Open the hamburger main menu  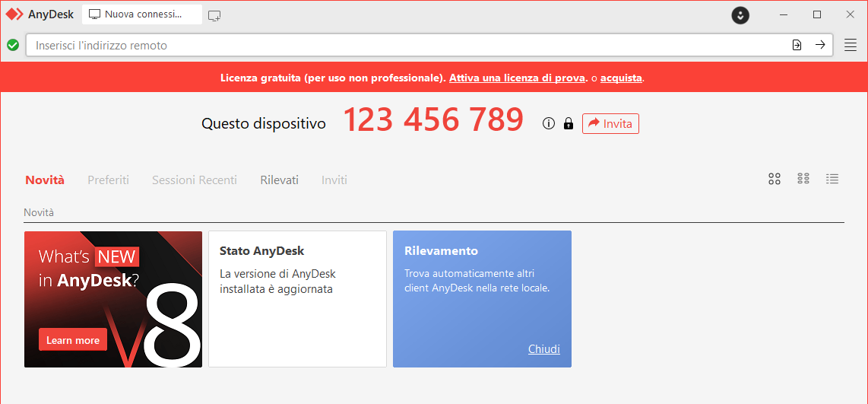(851, 45)
